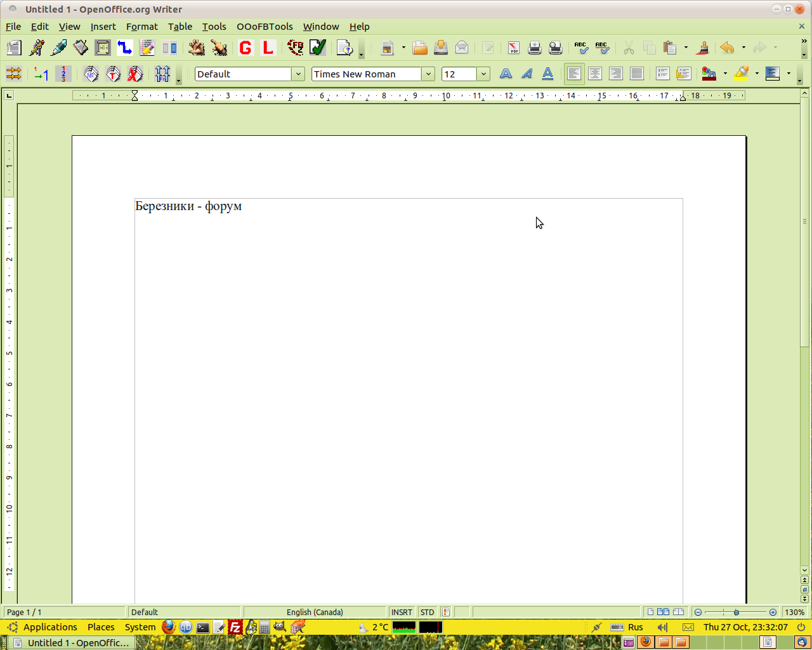Click the red L toolbar icon
Viewport: 812px width, 650px height.
pyautogui.click(x=268, y=48)
